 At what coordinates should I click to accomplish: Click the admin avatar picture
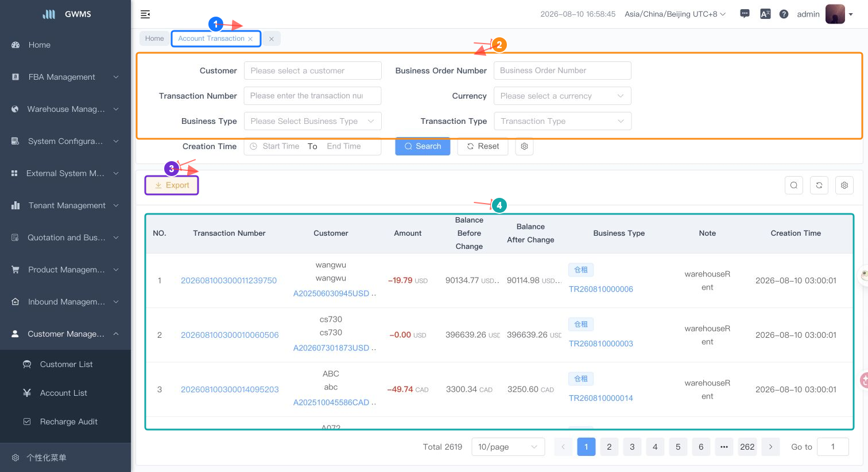(835, 14)
